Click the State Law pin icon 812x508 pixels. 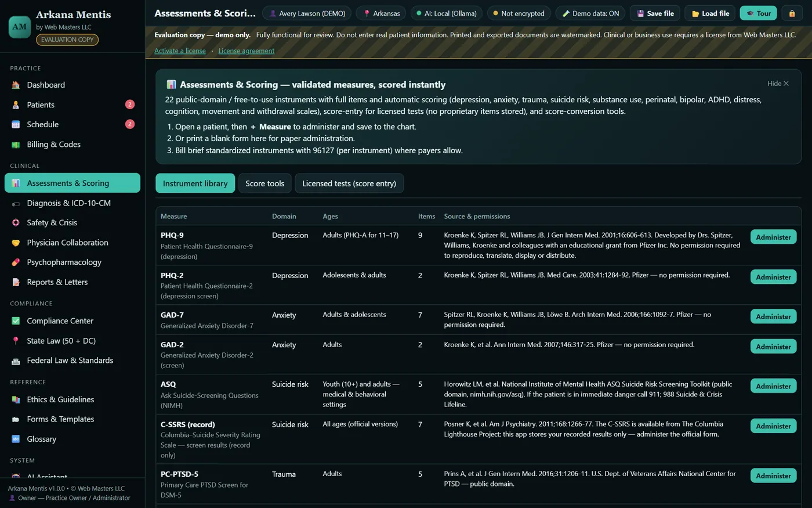click(16, 341)
